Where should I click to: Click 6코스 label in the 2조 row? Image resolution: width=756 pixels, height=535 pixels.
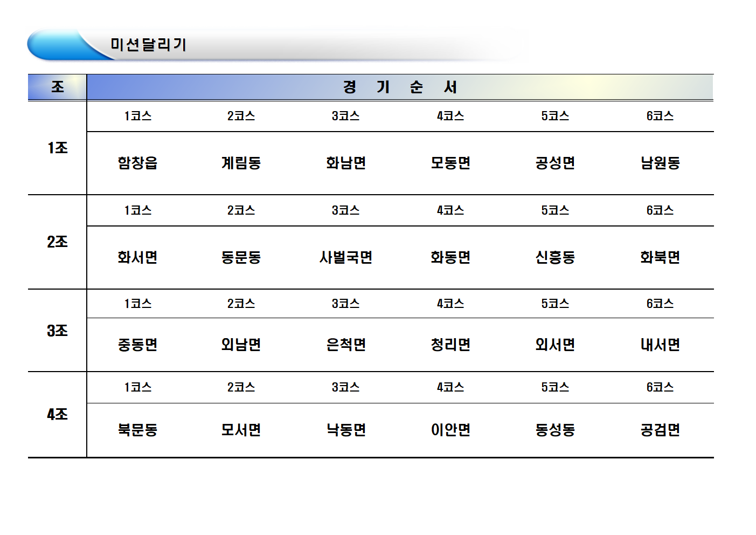tap(660, 210)
